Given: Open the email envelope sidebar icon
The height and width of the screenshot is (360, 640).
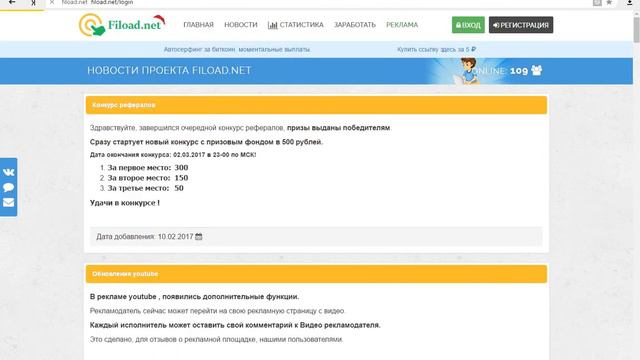Looking at the screenshot, I should pos(9,202).
